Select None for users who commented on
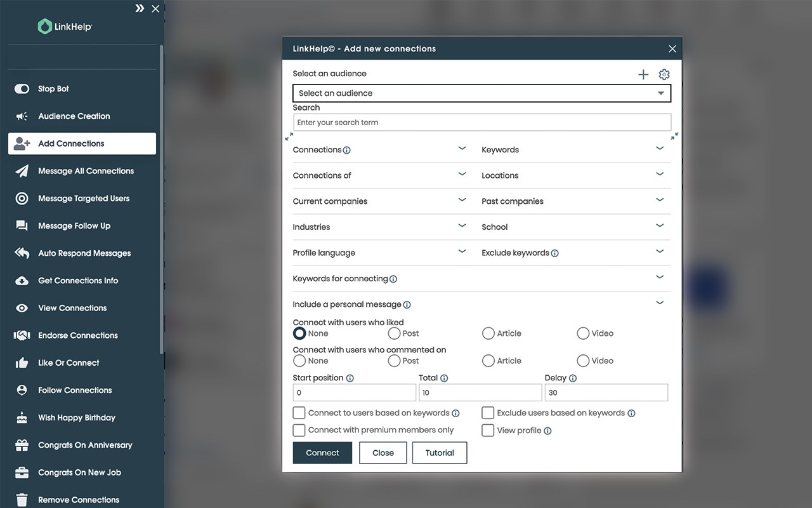Viewport: 812px width, 508px height. [x=299, y=361]
